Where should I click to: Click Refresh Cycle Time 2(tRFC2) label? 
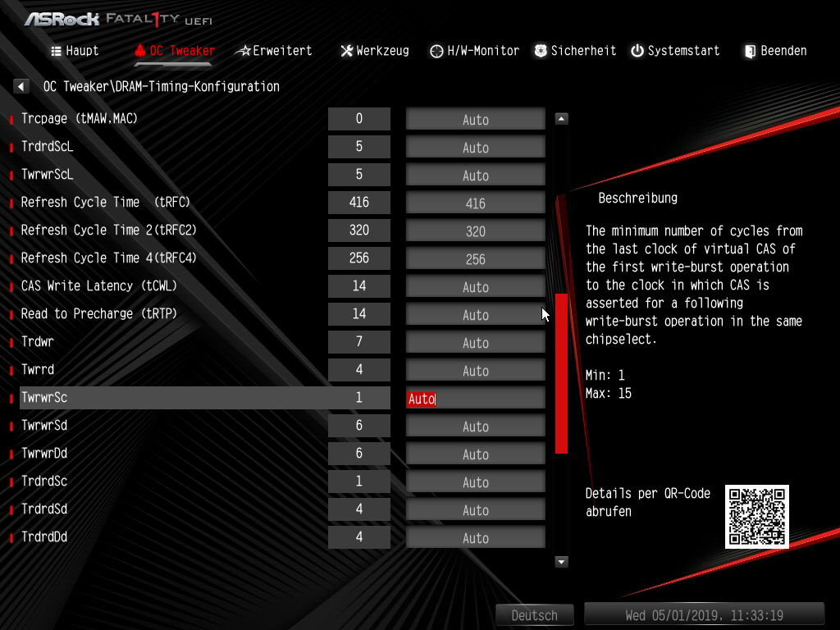pyautogui.click(x=109, y=230)
